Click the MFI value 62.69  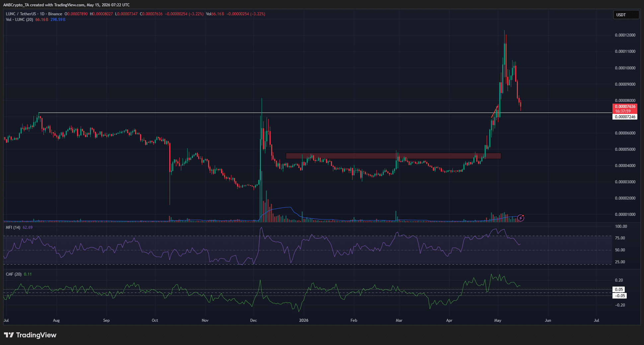pos(28,227)
